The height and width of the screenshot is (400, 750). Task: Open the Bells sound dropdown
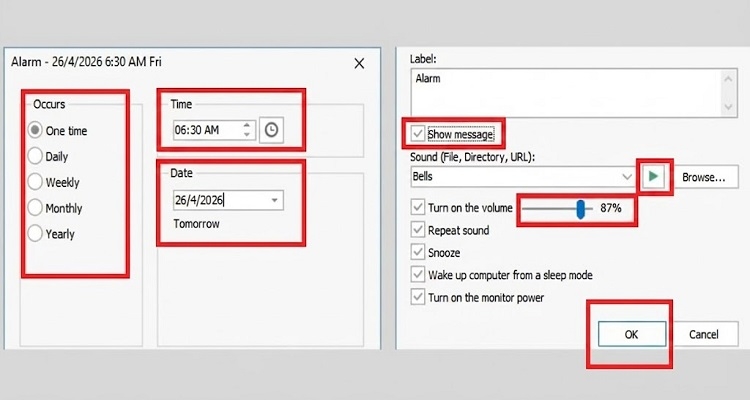(x=627, y=177)
